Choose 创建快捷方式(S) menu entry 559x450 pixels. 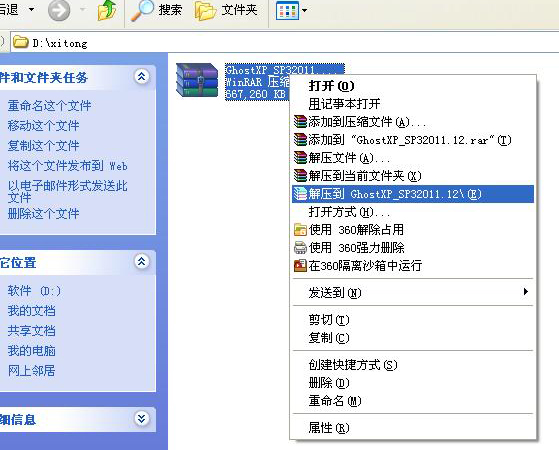click(412, 365)
